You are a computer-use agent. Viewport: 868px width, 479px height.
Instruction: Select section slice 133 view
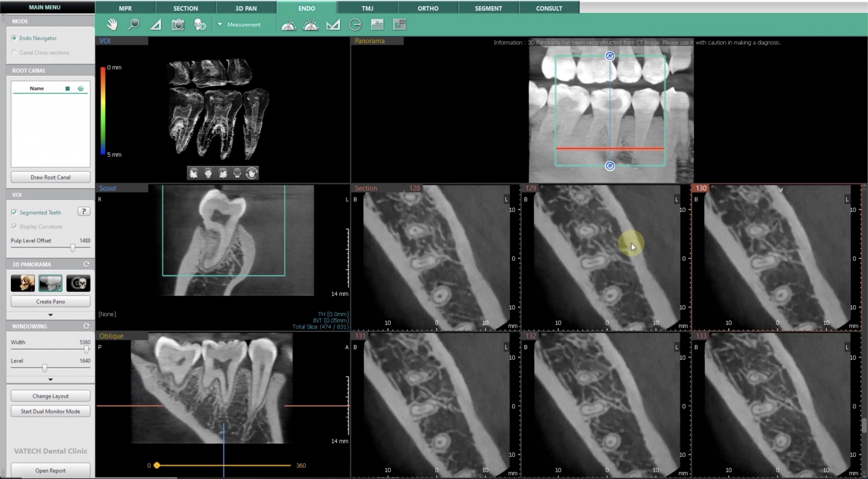777,405
